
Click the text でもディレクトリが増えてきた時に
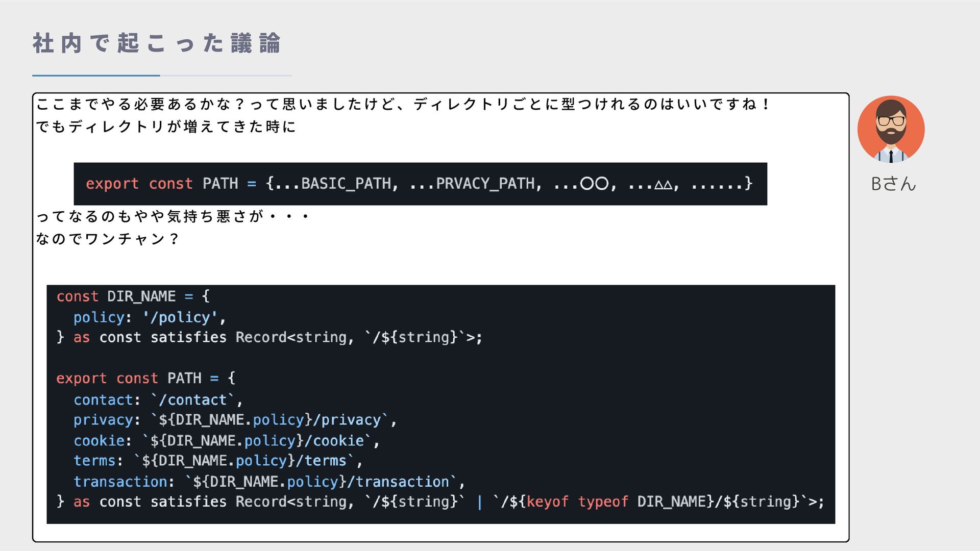(166, 127)
